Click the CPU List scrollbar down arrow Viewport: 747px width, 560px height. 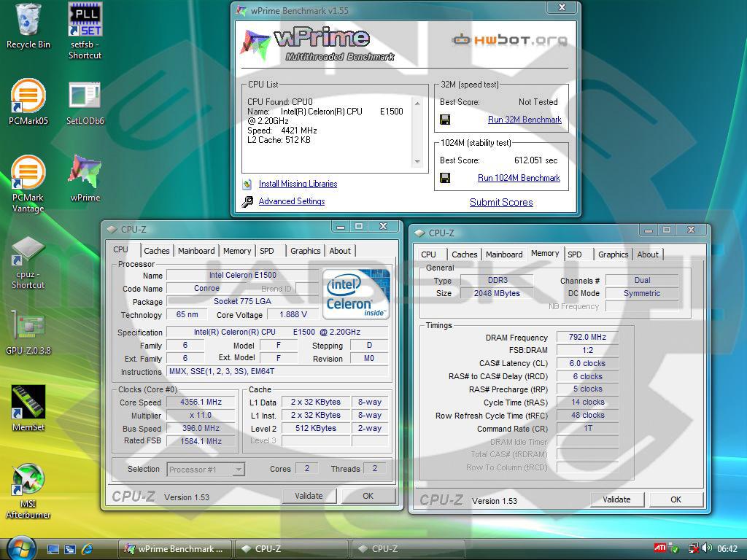[417, 162]
